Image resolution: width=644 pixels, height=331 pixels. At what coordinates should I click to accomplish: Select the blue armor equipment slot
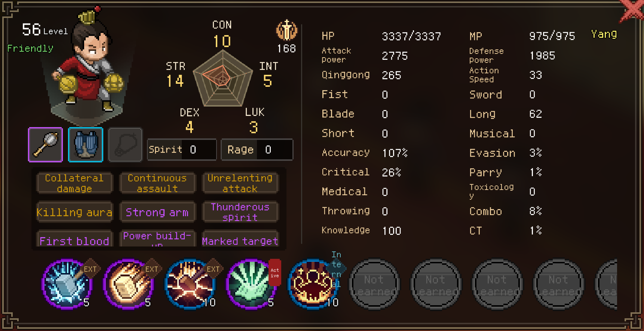pos(86,145)
